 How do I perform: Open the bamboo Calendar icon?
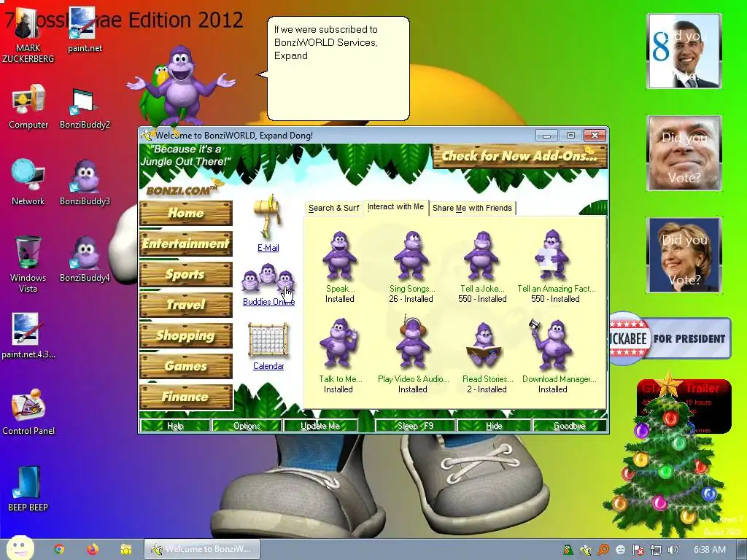tap(268, 341)
